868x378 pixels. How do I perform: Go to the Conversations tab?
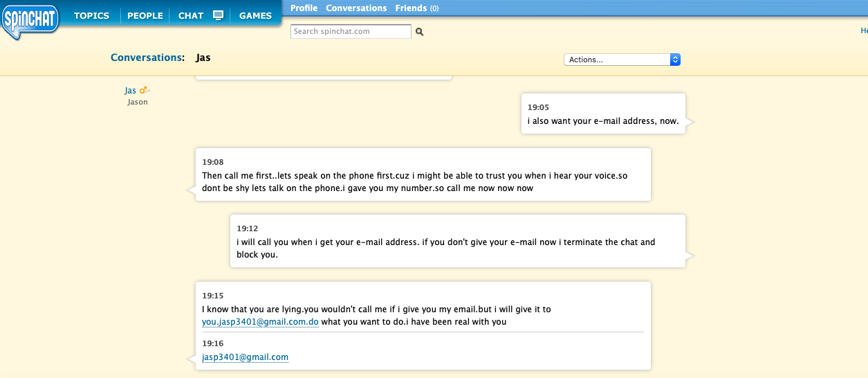pos(356,8)
